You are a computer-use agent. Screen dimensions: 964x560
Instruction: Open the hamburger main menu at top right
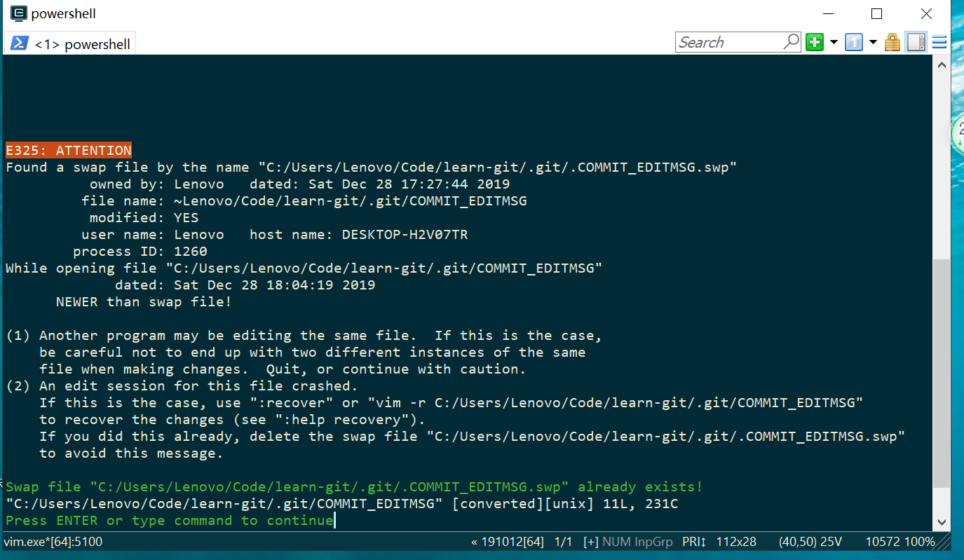pyautogui.click(x=939, y=42)
